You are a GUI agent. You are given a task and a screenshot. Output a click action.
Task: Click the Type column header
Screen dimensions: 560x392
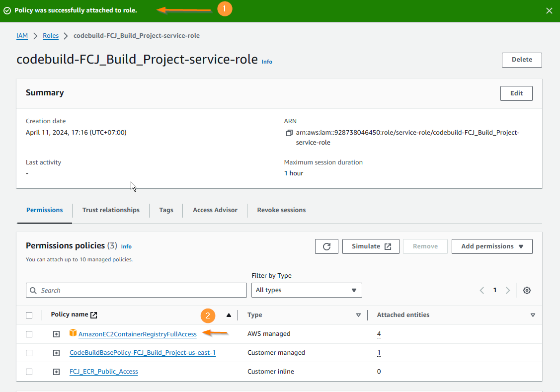[254, 315]
